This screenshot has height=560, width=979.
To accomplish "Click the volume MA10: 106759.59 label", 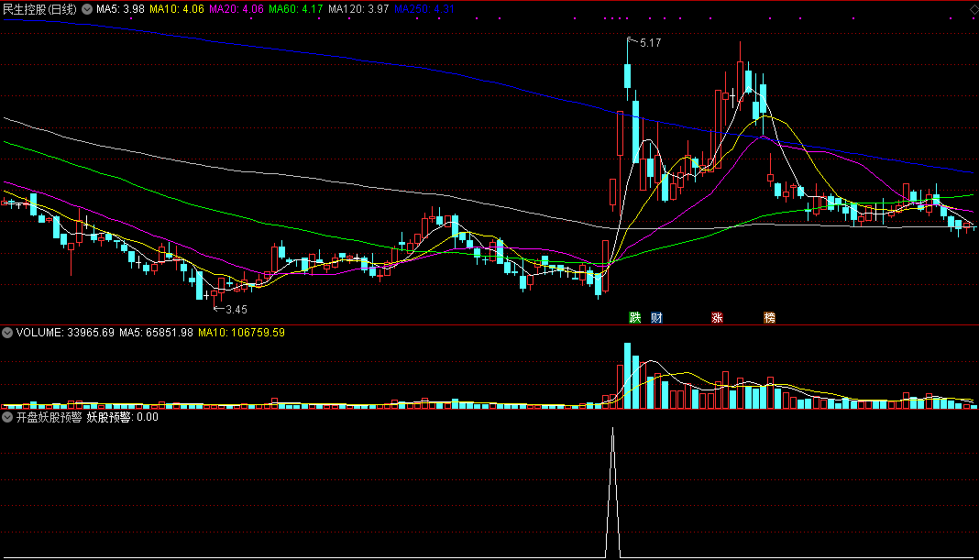I will click(x=241, y=333).
